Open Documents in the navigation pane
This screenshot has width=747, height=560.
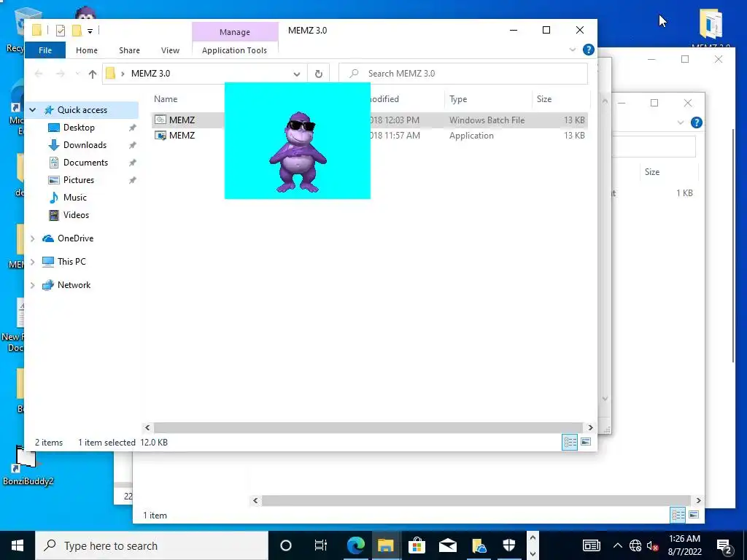[85, 163]
